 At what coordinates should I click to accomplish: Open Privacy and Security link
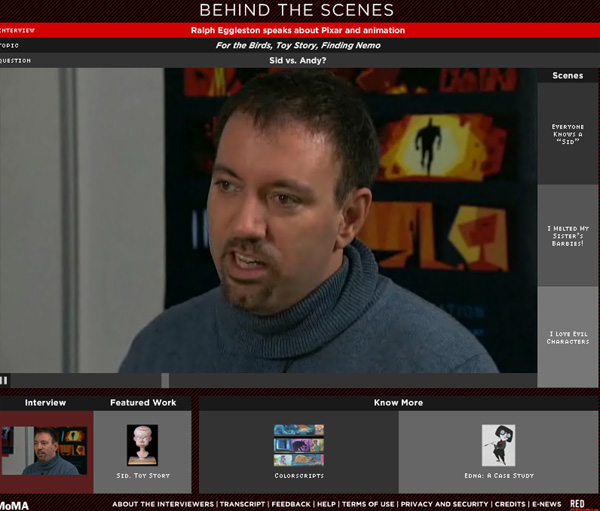pos(444,504)
